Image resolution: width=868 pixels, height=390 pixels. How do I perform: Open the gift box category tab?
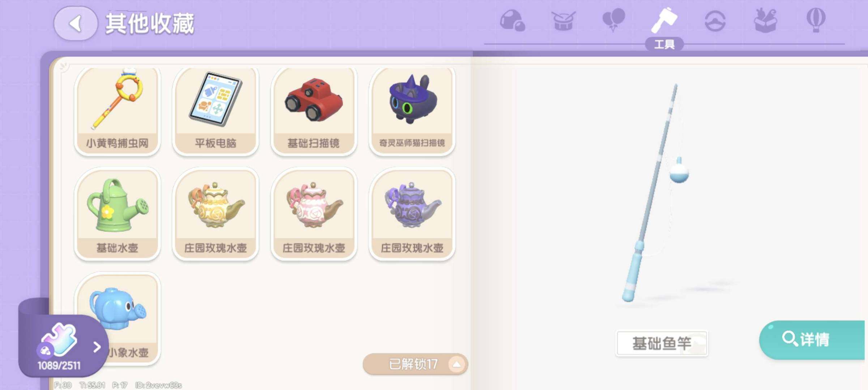765,20
